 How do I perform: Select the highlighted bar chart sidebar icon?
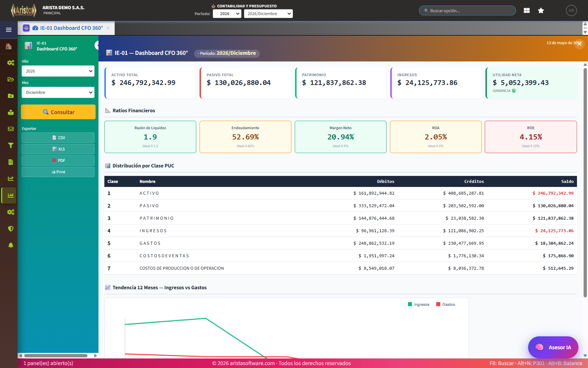coord(10,195)
